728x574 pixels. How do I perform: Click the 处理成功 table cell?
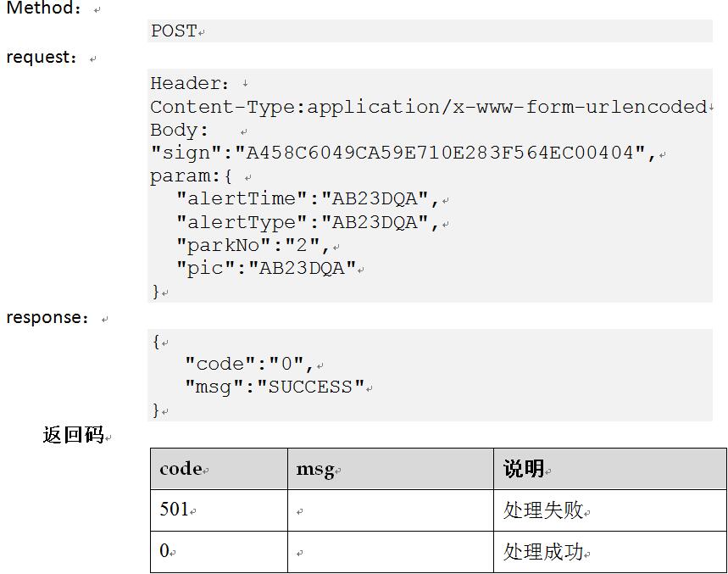tap(609, 552)
